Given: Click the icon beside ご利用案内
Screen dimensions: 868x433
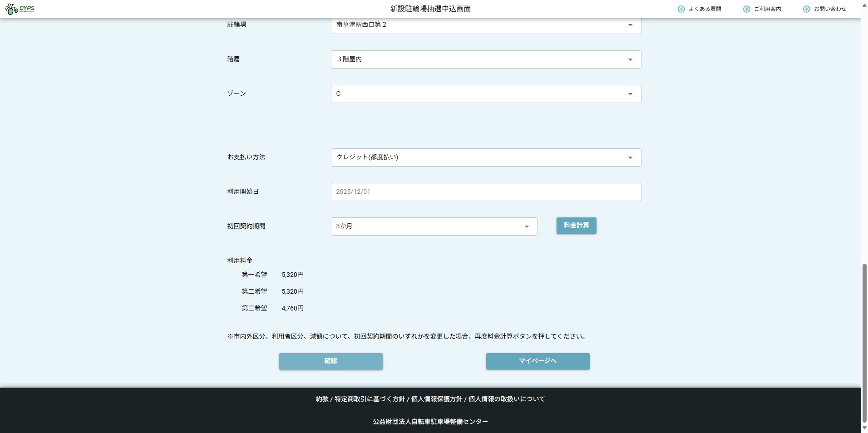Looking at the screenshot, I should [746, 9].
